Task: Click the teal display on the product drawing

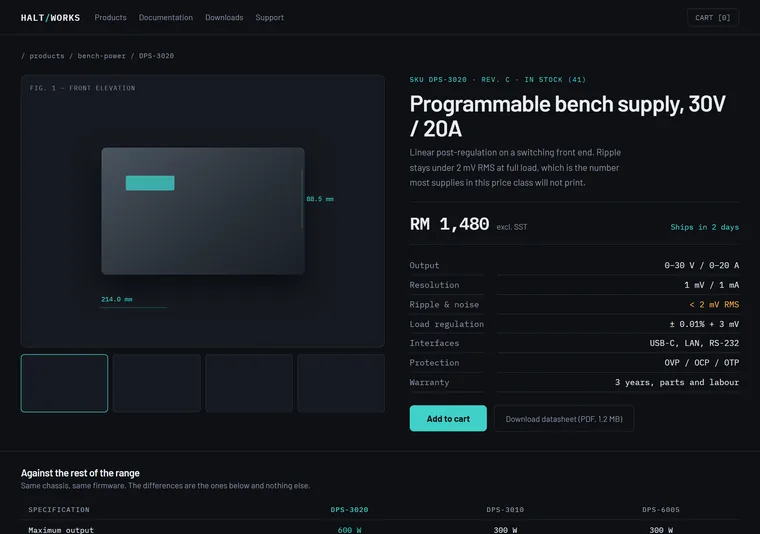Action: tap(150, 183)
